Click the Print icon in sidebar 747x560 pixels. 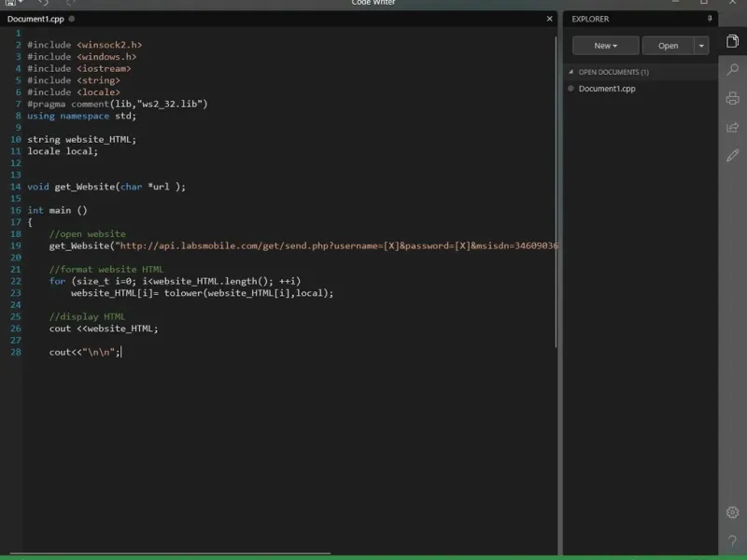732,99
